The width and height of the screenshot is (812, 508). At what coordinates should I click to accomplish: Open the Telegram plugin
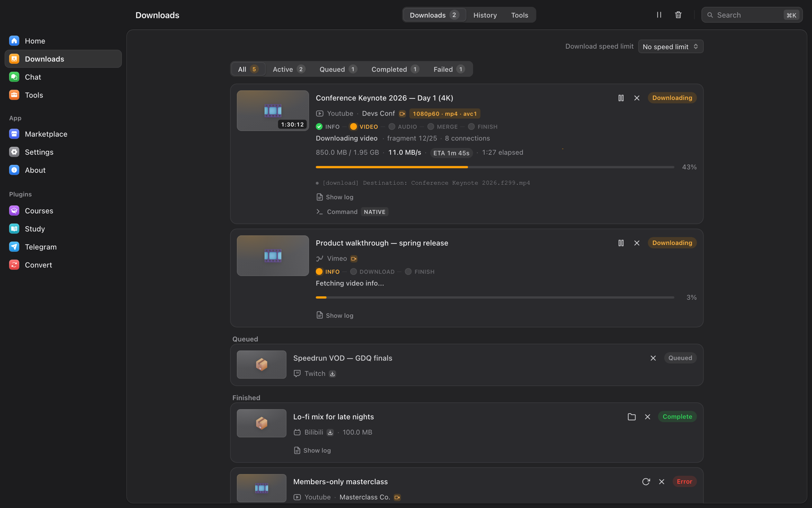pyautogui.click(x=63, y=247)
